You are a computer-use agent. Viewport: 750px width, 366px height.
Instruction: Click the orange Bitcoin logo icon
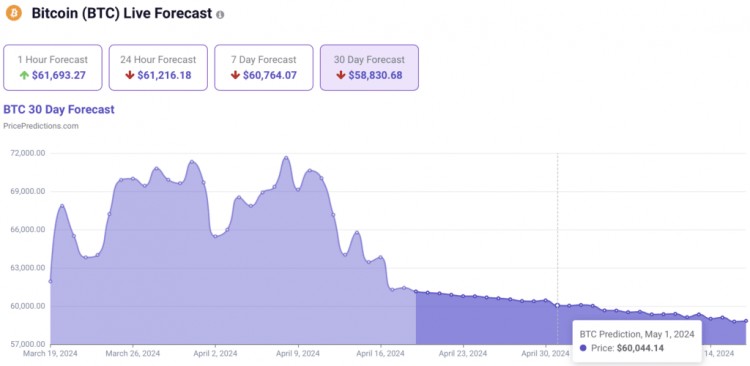13,13
